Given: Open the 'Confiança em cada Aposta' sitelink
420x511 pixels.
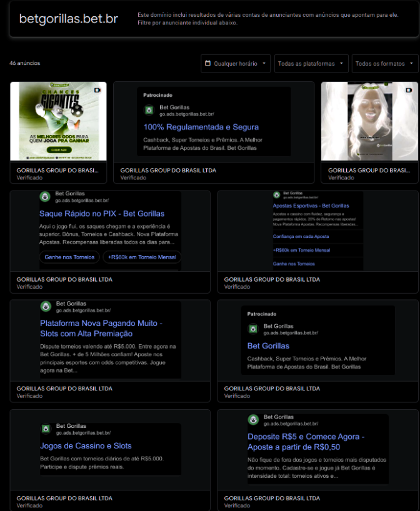Looking at the screenshot, I should (301, 237).
